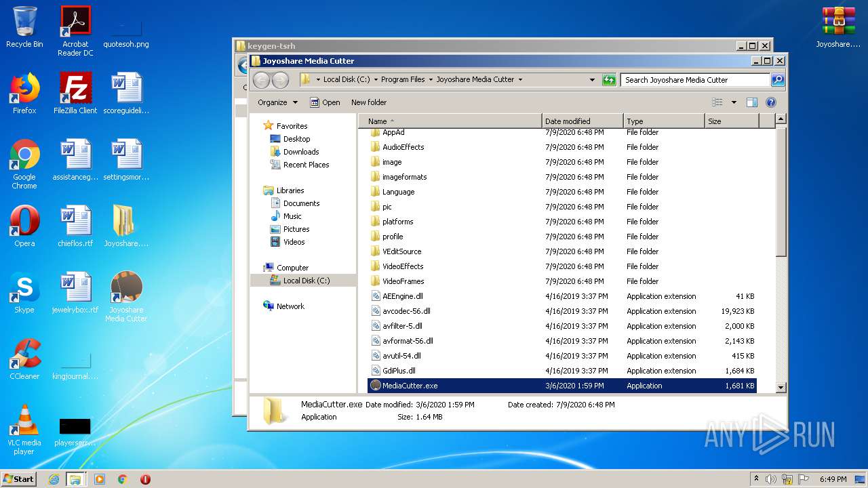Select Network in navigation pane
This screenshot has height=488, width=868.
coord(290,306)
